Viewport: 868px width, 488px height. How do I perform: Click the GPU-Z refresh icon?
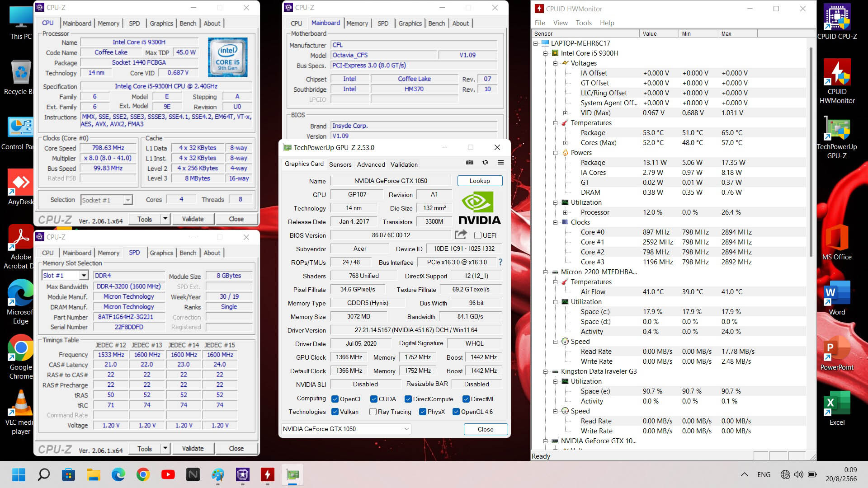click(x=485, y=162)
